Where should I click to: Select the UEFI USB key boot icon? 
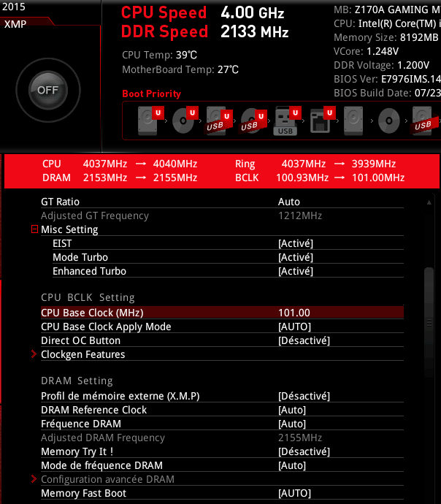(287, 121)
